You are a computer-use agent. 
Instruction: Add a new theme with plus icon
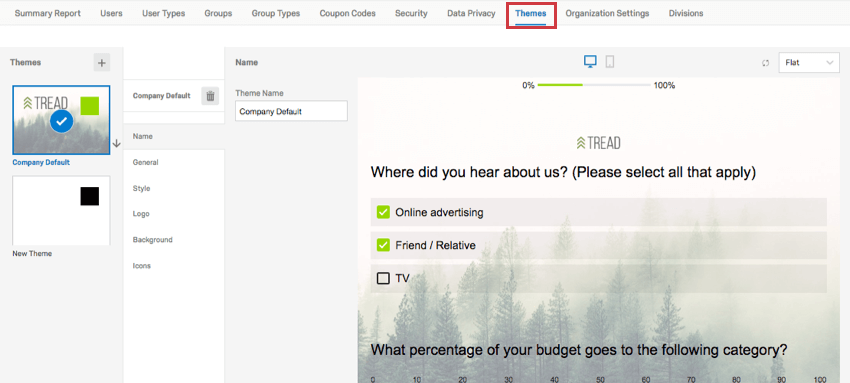tap(101, 62)
